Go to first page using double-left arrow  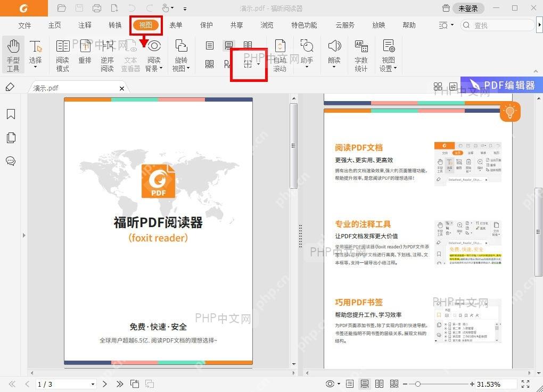[x=12, y=384]
